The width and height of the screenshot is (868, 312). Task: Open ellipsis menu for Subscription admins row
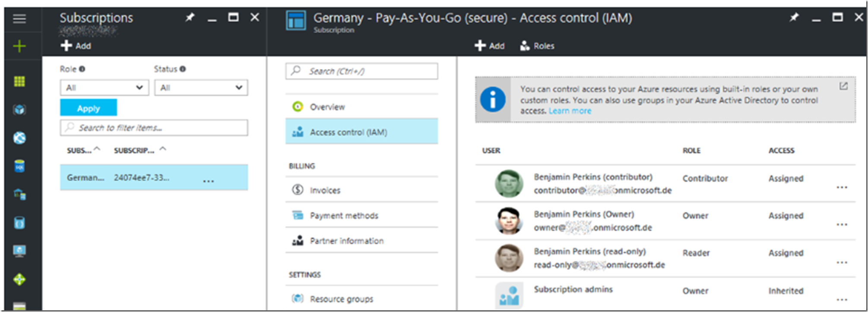(x=842, y=299)
